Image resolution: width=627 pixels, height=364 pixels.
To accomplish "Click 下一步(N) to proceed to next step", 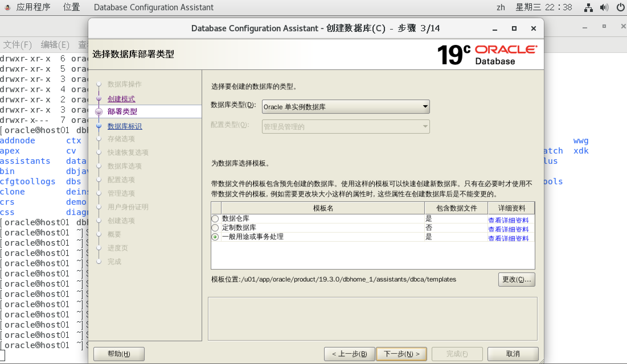I will click(x=401, y=354).
